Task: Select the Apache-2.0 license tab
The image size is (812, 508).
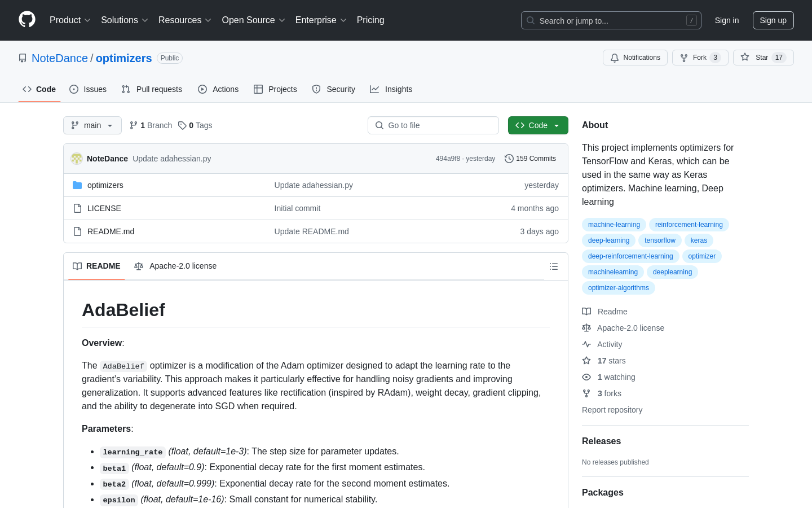Action: [x=175, y=266]
